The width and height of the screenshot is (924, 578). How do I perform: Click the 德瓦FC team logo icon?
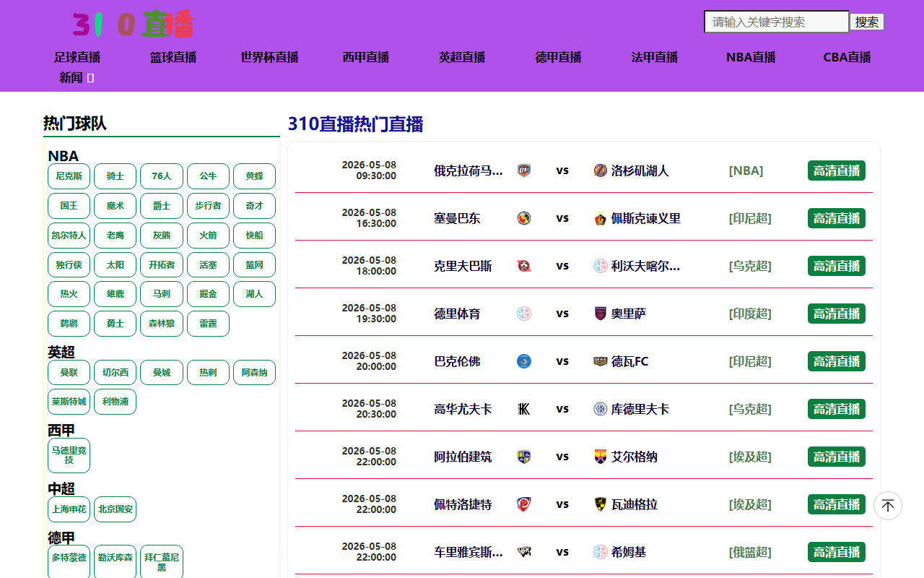pyautogui.click(x=601, y=361)
